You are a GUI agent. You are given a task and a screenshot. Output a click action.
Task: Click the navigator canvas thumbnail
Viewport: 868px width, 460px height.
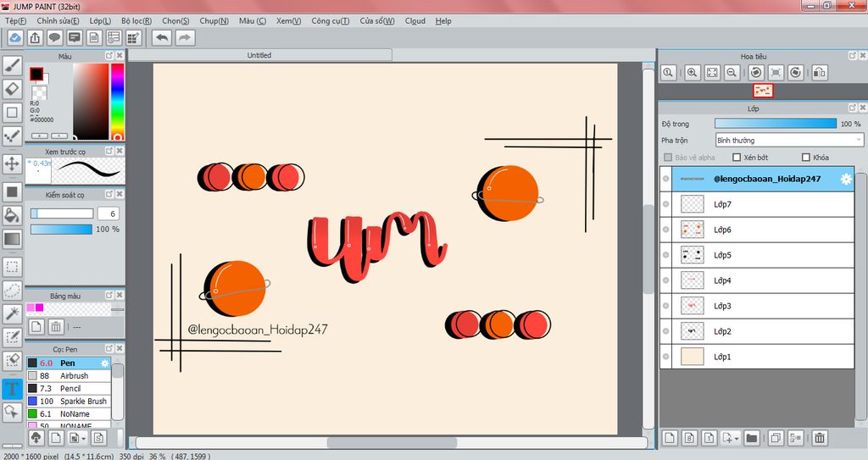(x=763, y=91)
